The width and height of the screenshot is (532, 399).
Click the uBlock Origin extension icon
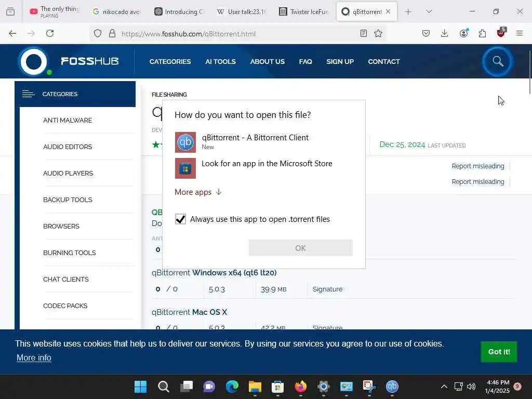coord(501,33)
